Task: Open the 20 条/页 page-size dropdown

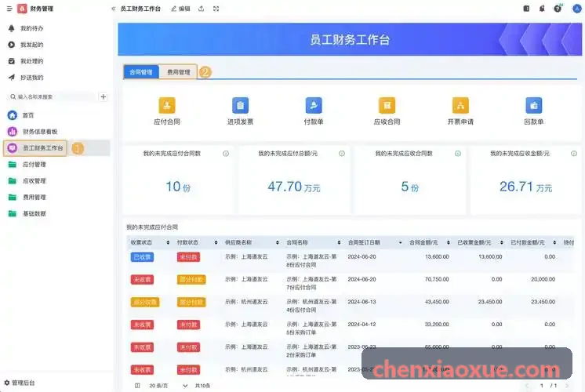Action: coord(168,386)
